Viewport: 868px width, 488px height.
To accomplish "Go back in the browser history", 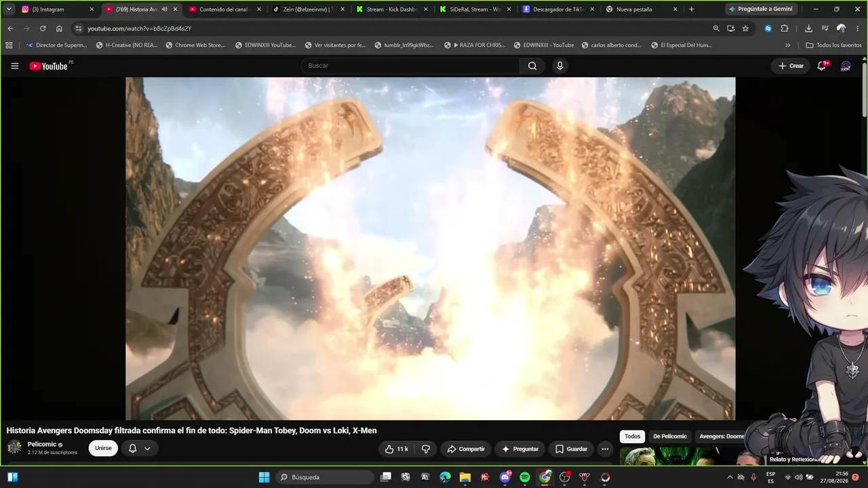I will (10, 28).
